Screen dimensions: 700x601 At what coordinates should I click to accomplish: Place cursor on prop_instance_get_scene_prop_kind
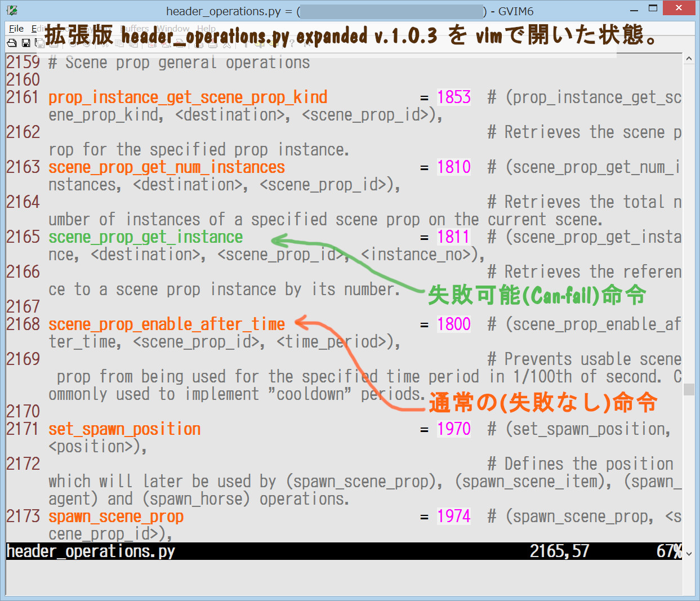tap(188, 97)
